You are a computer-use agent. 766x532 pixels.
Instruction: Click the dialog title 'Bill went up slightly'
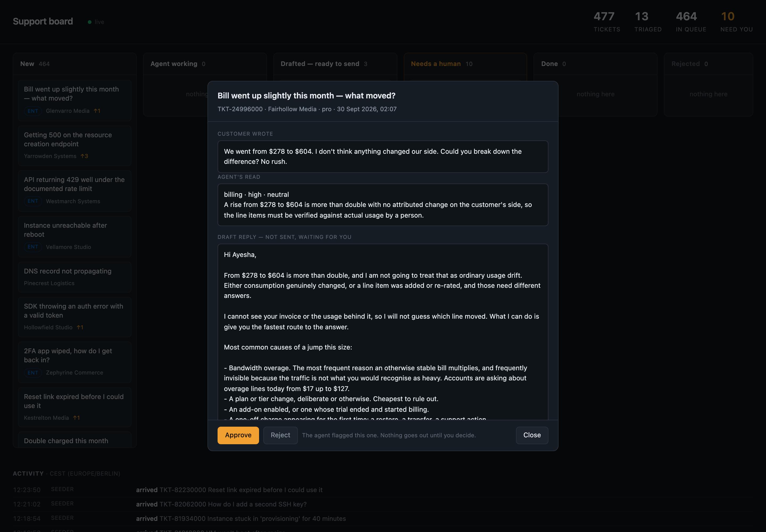tap(306, 96)
